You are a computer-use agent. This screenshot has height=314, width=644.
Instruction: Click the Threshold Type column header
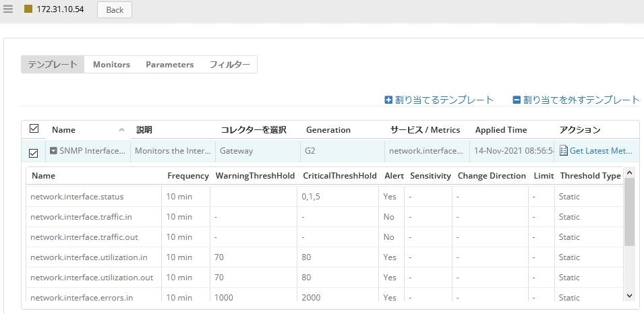point(590,176)
